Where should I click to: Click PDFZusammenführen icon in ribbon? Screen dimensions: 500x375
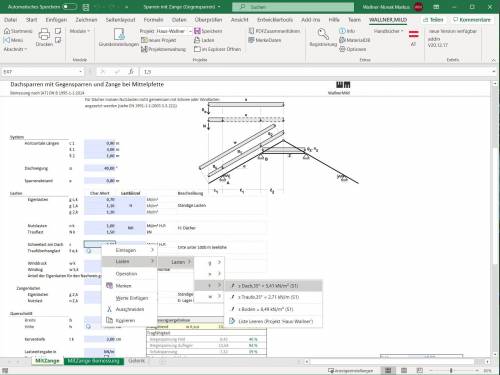click(x=251, y=31)
